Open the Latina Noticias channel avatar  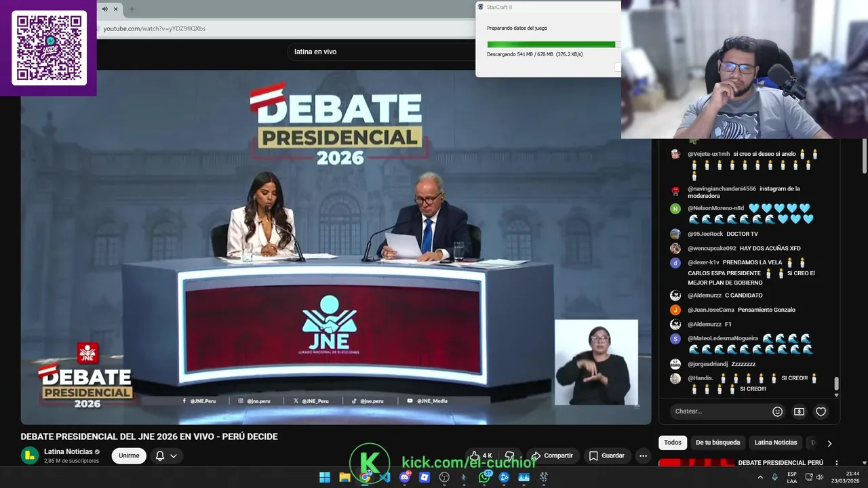pos(29,455)
